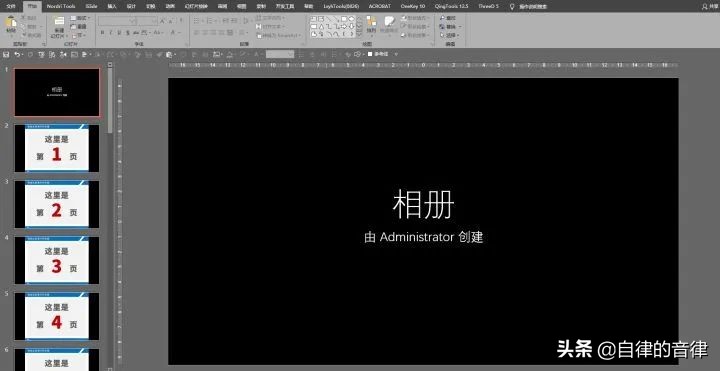Screen dimensions: 720x371
Task: Switch to the iSlide tab
Action: click(91, 6)
